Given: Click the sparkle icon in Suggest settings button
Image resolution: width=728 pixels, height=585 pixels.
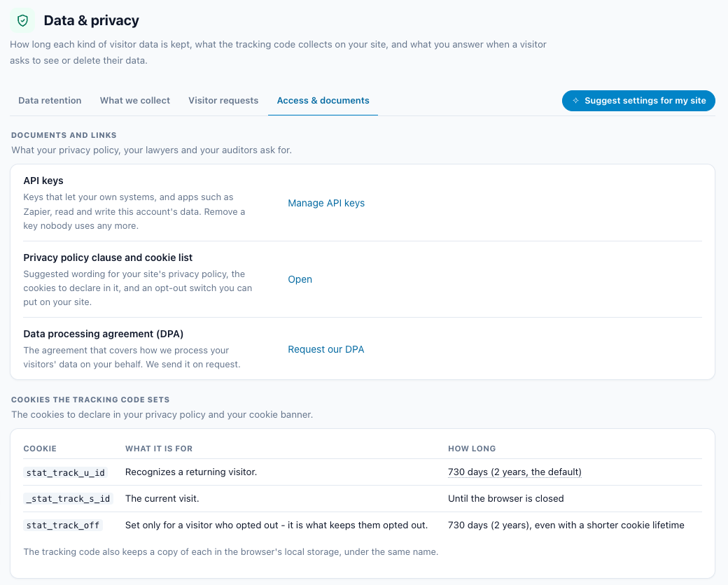Looking at the screenshot, I should [575, 101].
